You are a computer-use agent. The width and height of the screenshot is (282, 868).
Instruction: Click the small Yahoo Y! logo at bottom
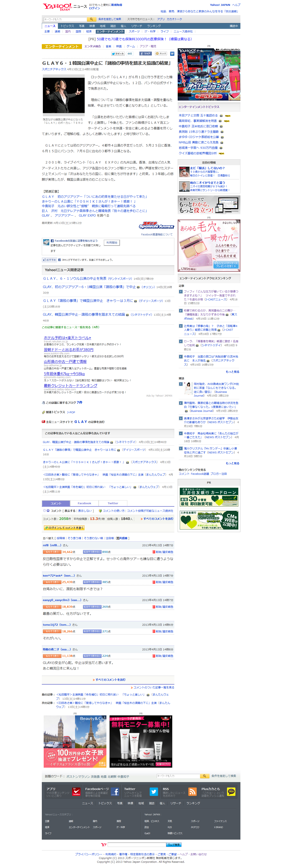(104, 844)
